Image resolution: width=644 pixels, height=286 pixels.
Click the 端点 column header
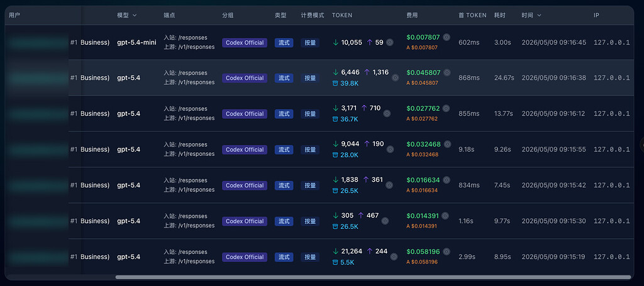point(170,15)
